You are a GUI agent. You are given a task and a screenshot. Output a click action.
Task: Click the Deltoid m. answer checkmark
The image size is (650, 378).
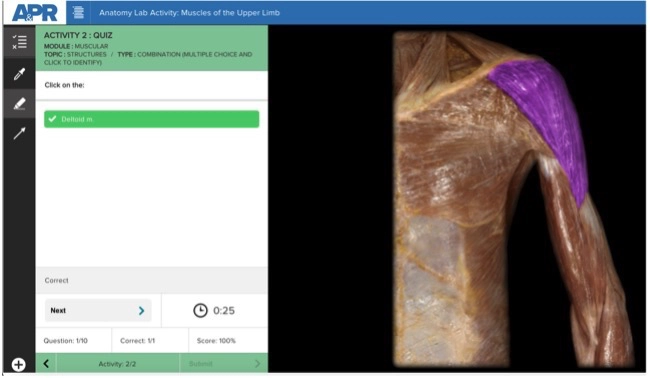[52, 119]
